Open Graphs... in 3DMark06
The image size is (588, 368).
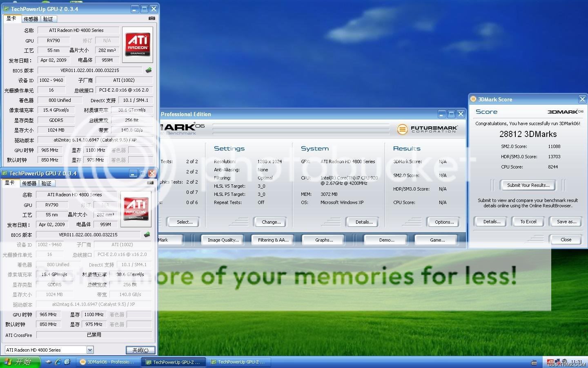(x=324, y=240)
